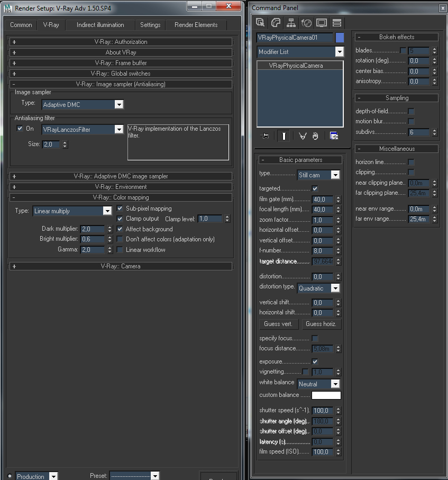Open the Create tab in Command Panel

pos(260,23)
